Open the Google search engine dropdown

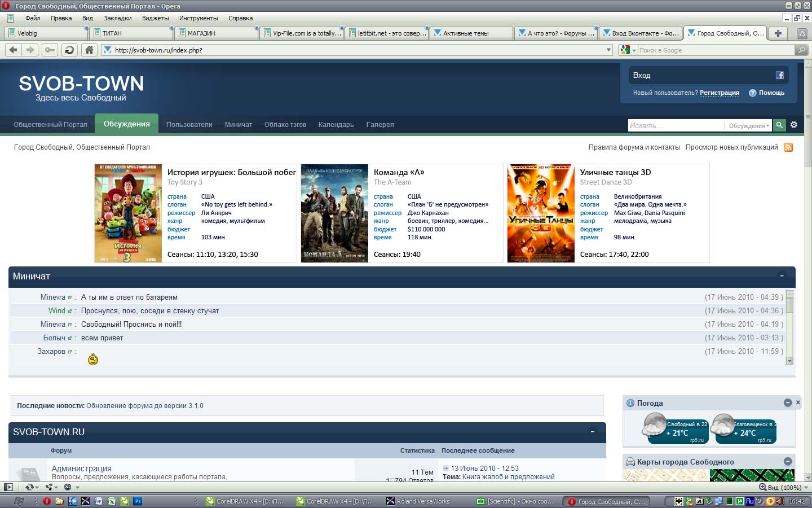(634, 50)
